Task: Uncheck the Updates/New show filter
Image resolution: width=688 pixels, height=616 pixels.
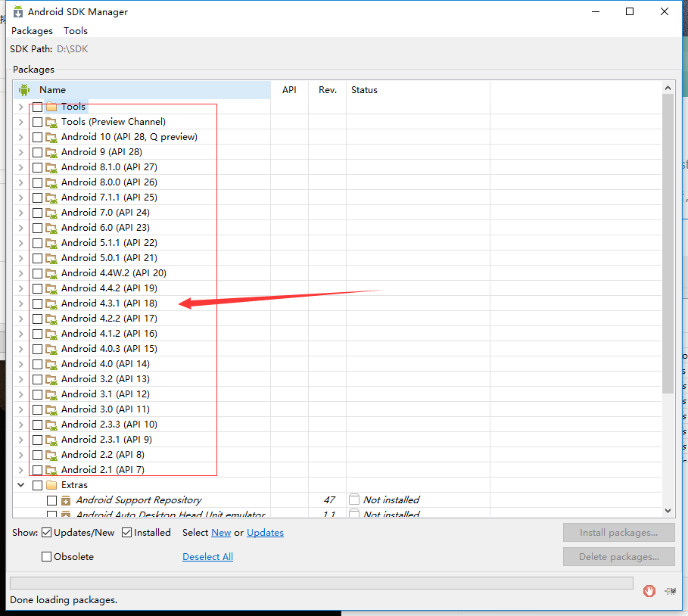Action: (x=46, y=533)
